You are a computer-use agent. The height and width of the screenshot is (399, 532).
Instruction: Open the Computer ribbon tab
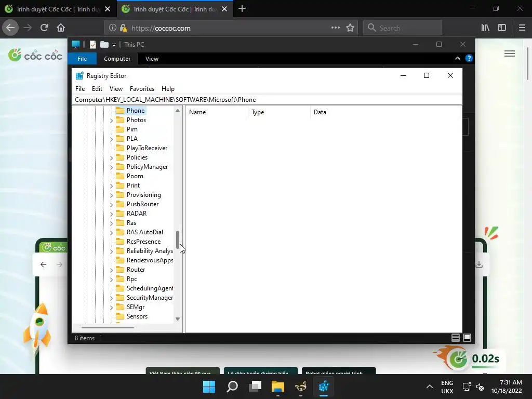coord(117,59)
